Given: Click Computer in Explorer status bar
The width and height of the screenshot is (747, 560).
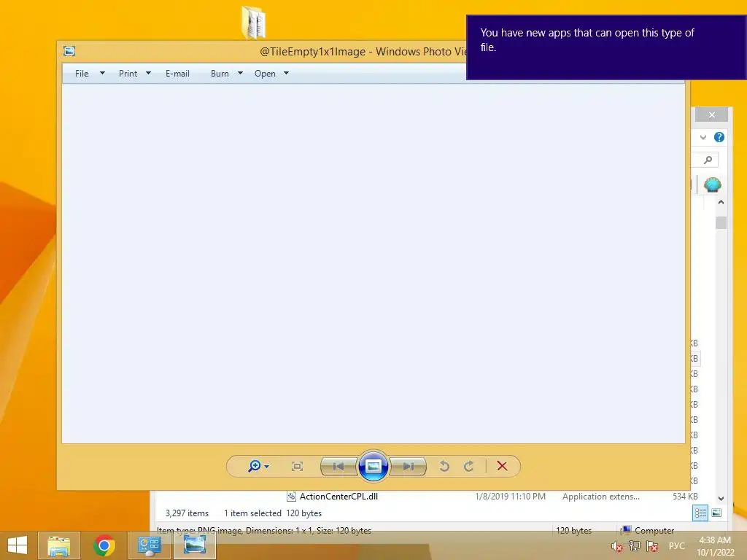Looking at the screenshot, I should [654, 530].
